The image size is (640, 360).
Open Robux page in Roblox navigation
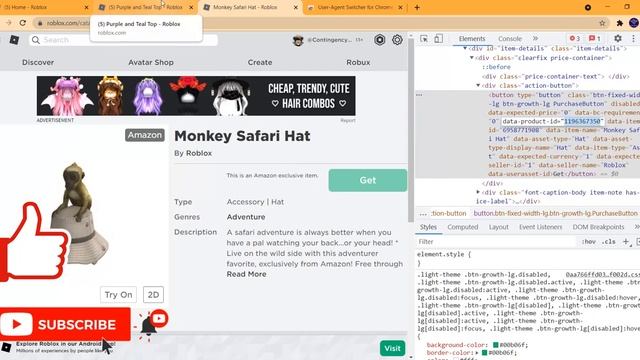click(358, 62)
